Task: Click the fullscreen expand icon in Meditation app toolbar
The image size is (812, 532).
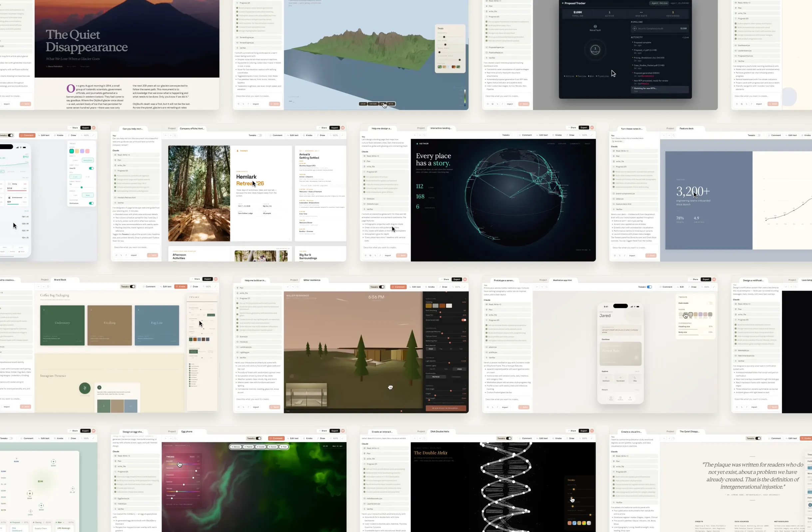Action: (714, 287)
